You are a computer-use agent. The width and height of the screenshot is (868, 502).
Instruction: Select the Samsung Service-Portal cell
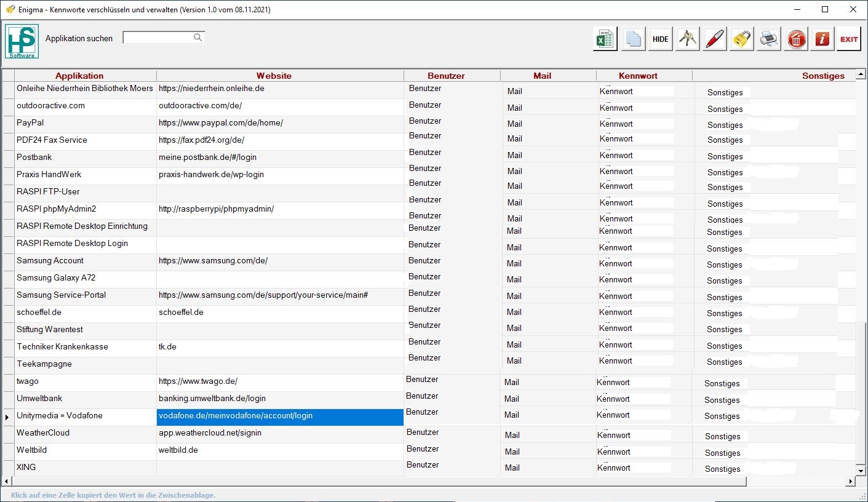point(86,297)
